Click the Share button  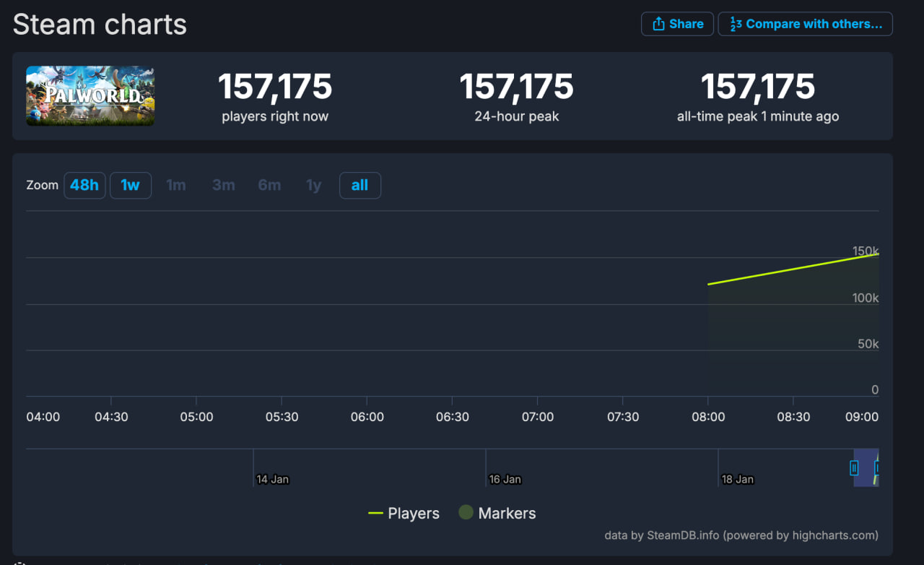tap(677, 24)
